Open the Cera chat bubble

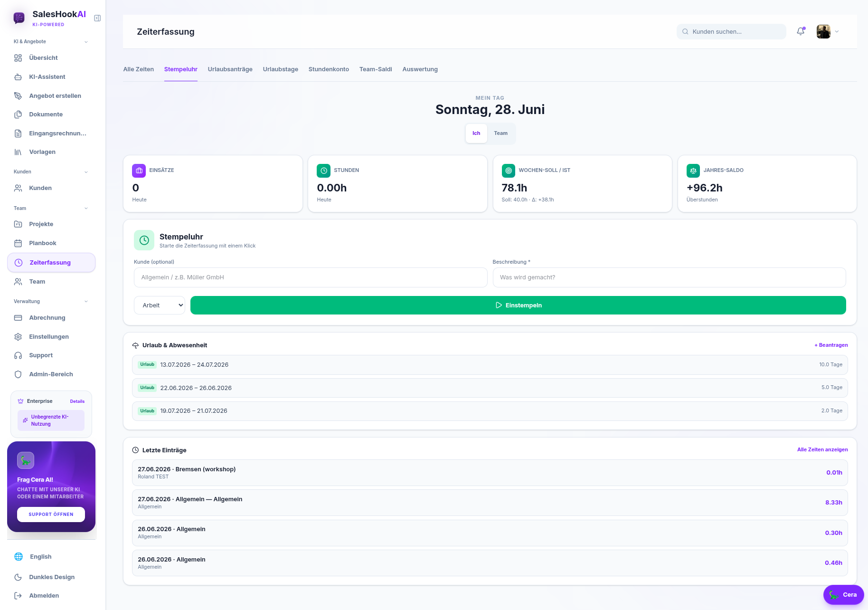[843, 595]
